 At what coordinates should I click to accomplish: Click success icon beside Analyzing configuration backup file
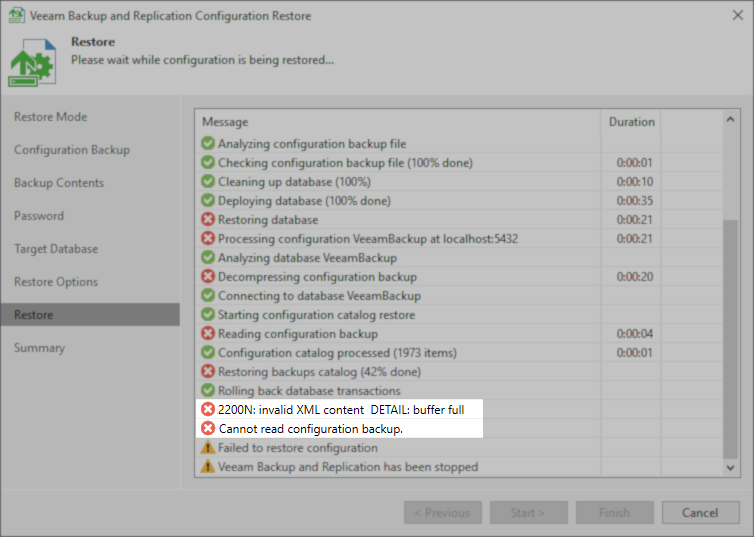[x=208, y=143]
